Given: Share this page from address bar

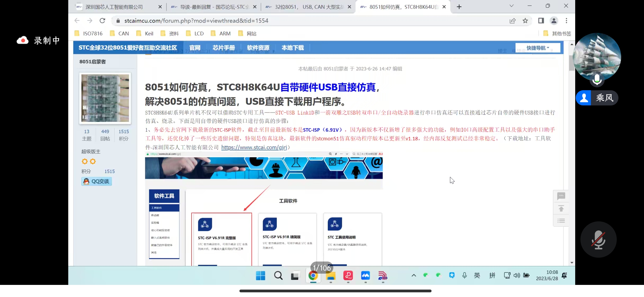Looking at the screenshot, I should click(512, 21).
